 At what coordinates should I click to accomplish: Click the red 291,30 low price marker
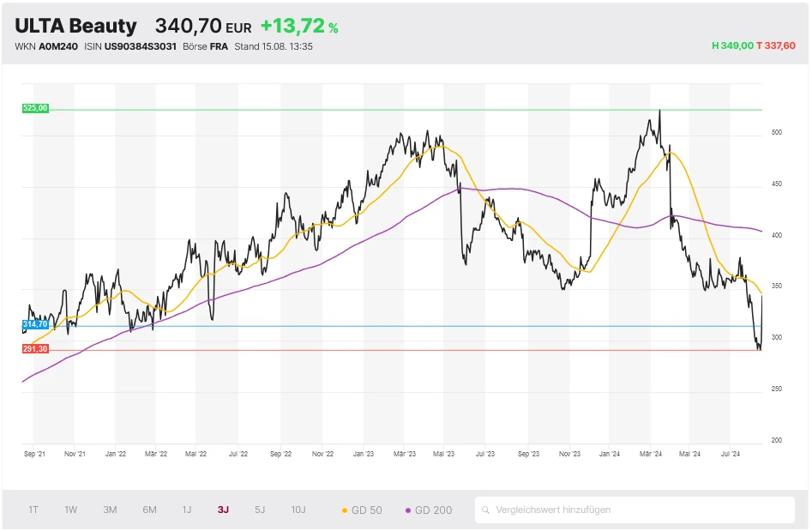click(x=36, y=349)
